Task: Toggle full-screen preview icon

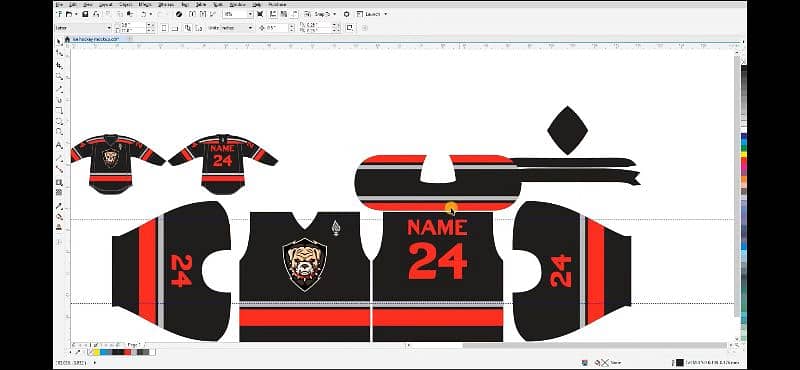Action: (260, 14)
